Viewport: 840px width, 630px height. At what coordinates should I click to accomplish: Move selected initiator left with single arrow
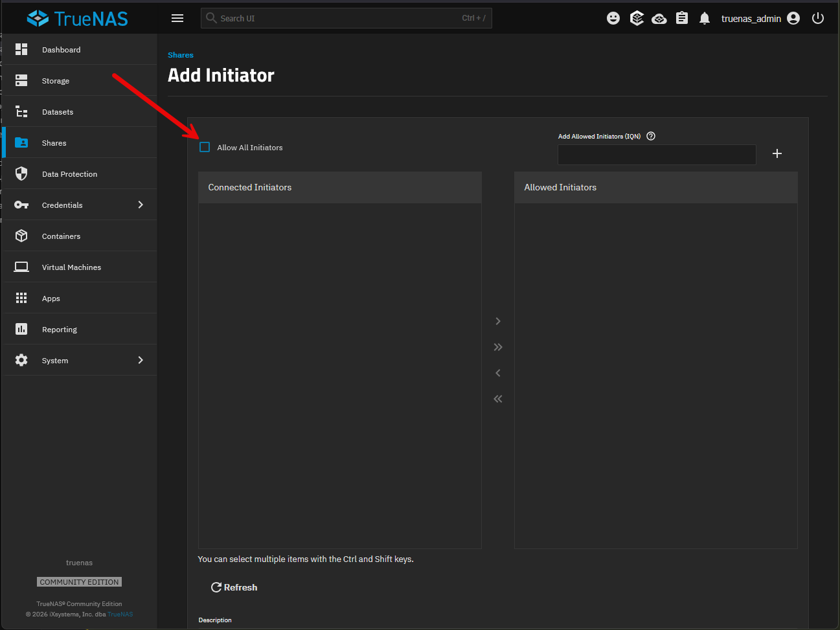497,373
